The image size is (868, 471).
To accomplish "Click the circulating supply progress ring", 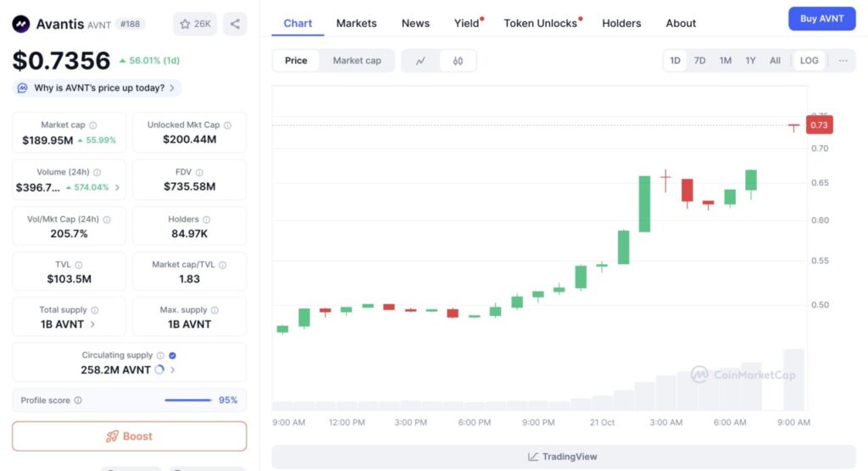I will 159,369.
